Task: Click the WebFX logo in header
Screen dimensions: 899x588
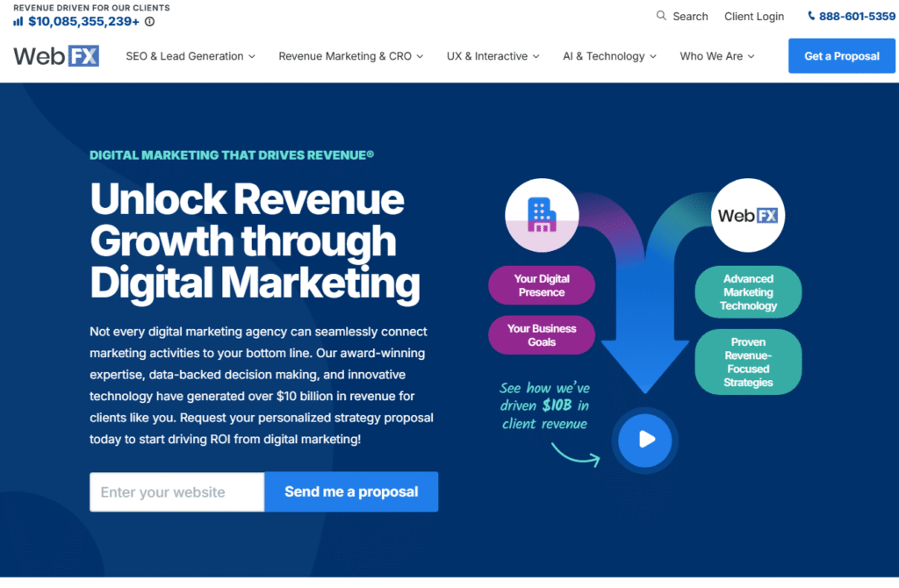Action: (56, 56)
